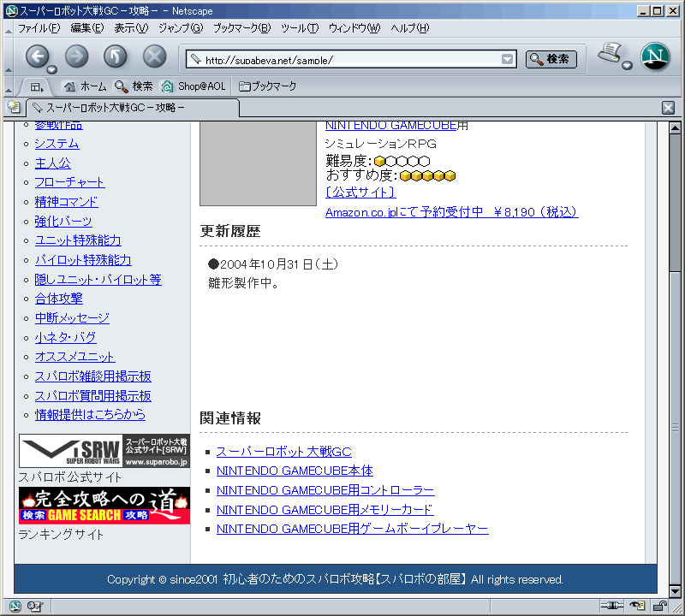Open the 強化パーツ sidebar link

[x=63, y=222]
